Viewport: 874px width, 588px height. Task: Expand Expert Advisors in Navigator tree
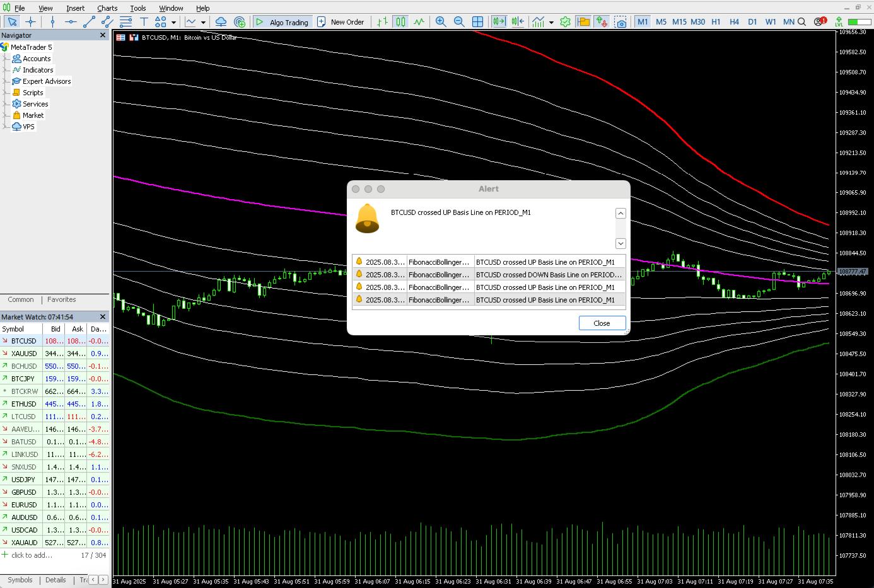coord(6,81)
